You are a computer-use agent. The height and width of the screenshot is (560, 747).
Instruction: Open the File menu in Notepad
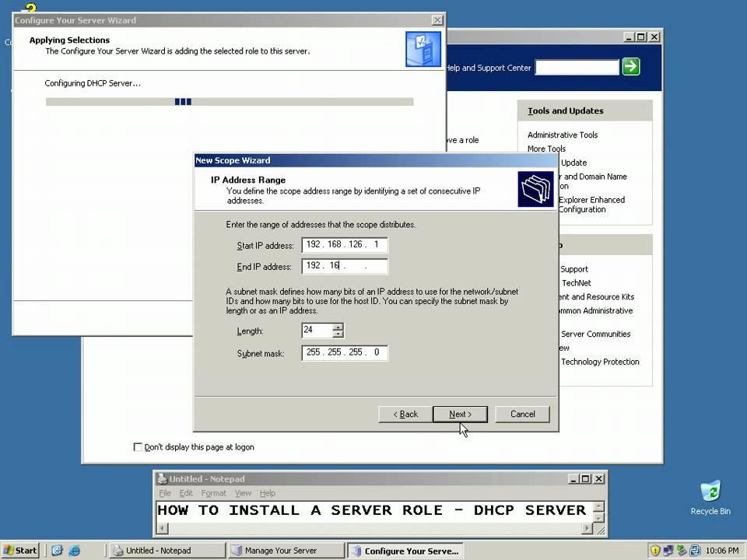(x=165, y=493)
